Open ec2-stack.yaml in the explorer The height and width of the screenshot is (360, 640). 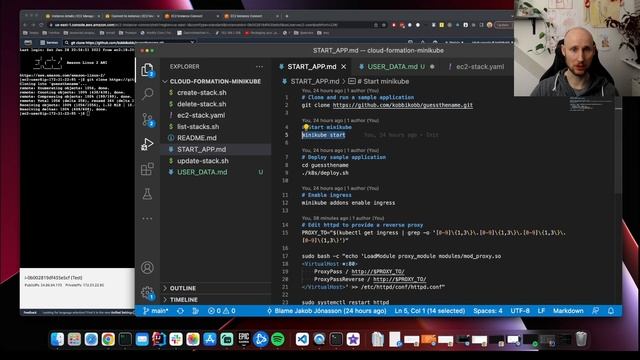pyautogui.click(x=201, y=116)
